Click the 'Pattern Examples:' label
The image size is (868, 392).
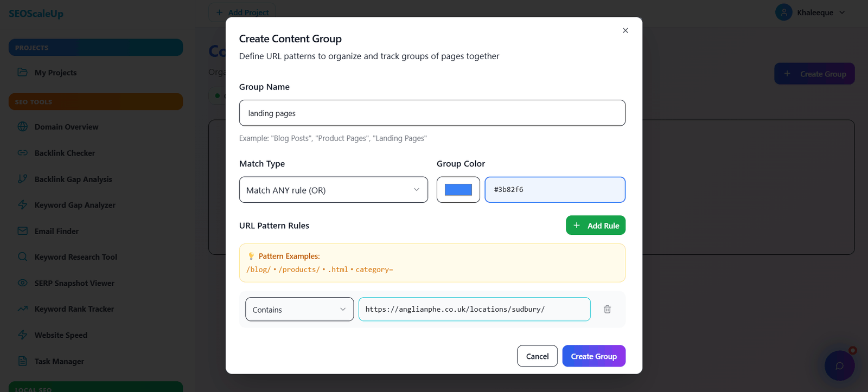(289, 256)
